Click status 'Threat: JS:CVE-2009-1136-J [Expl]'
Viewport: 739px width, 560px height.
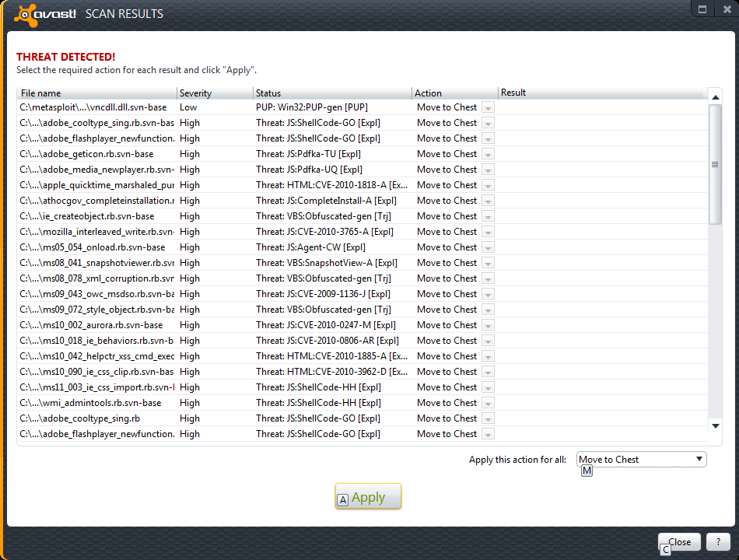(323, 294)
